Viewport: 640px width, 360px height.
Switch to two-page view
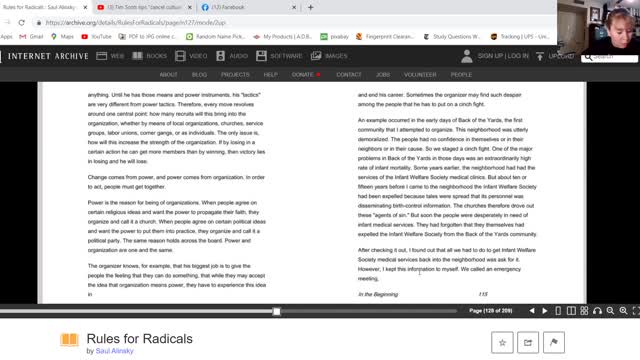[571, 311]
